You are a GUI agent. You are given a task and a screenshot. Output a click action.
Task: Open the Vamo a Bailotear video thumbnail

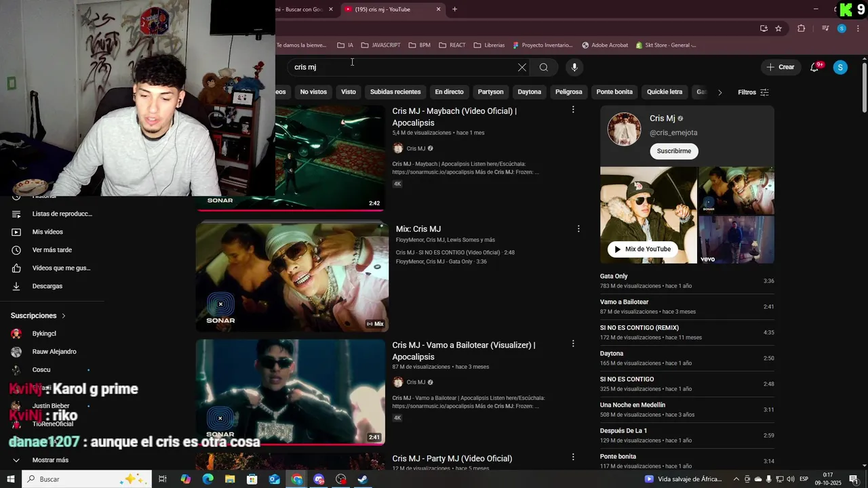[x=291, y=392]
